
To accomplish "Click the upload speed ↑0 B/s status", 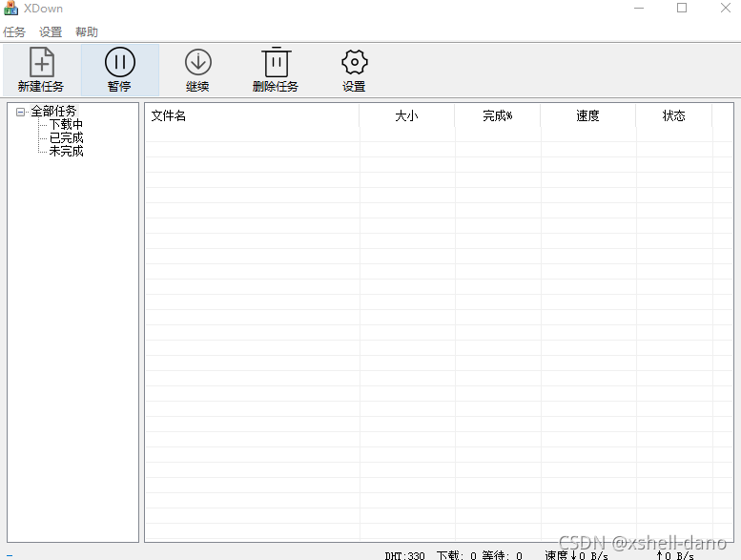I will pos(675,556).
